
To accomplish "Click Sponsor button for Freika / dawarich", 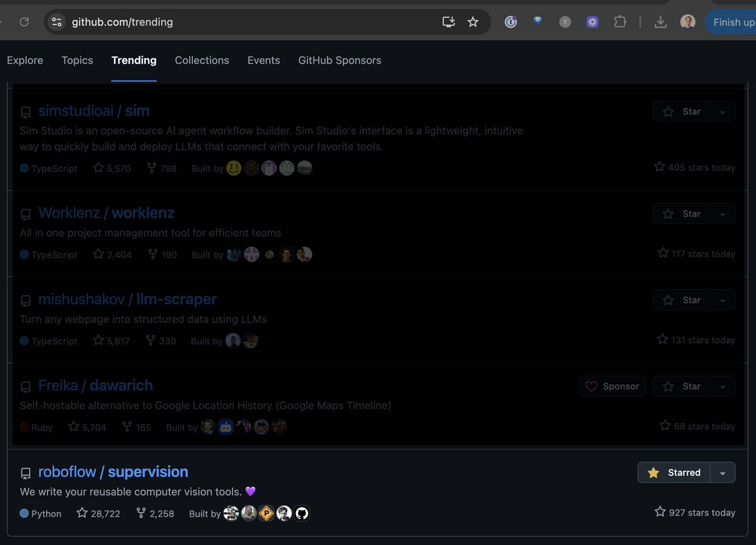I will [x=612, y=387].
